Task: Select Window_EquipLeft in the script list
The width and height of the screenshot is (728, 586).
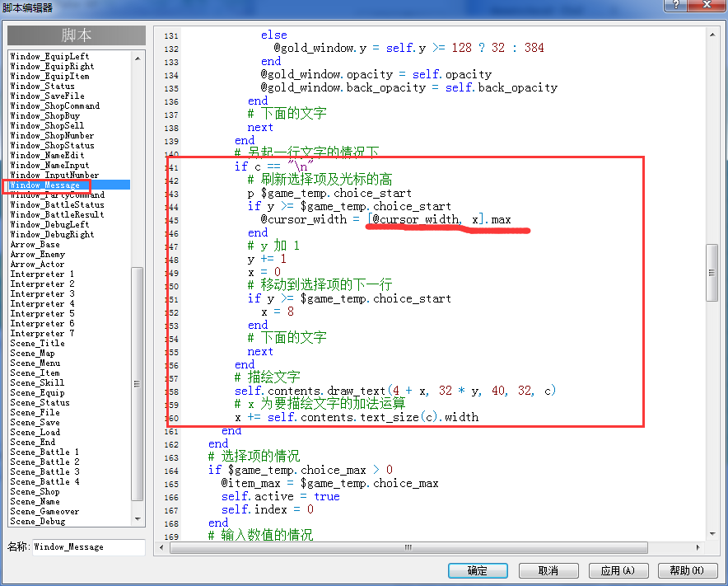Action: tap(49, 56)
